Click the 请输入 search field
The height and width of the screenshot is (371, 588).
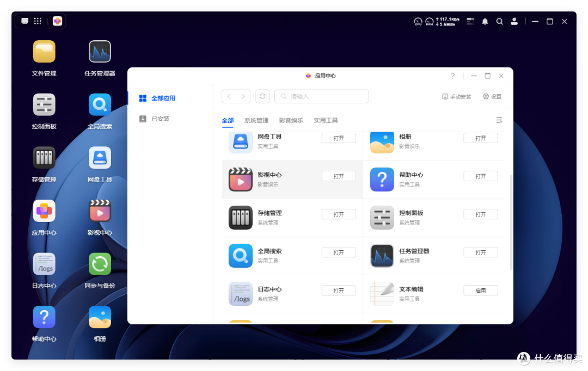[x=322, y=96]
